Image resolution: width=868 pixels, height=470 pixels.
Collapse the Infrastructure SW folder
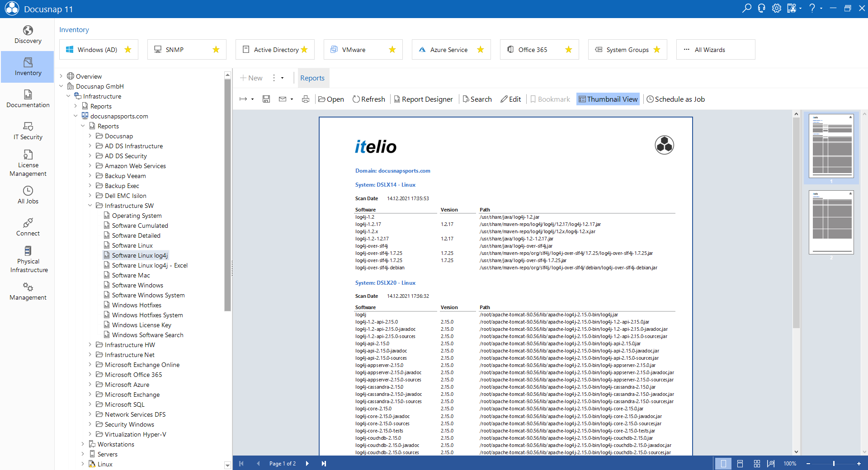(90, 205)
